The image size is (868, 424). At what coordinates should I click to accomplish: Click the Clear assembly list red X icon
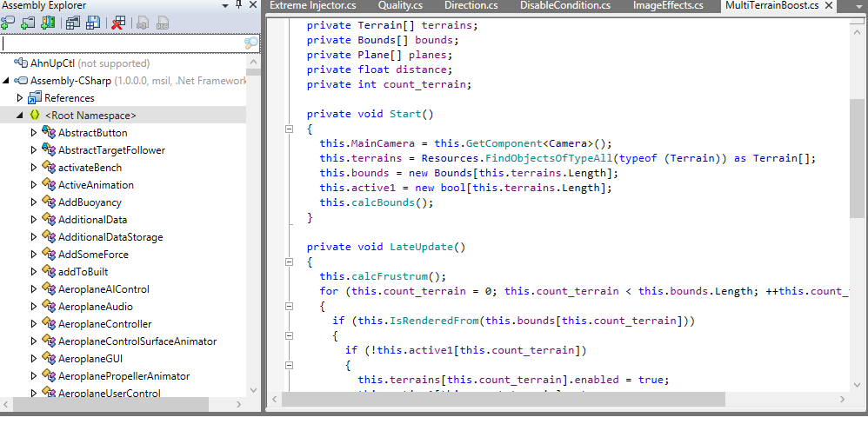(118, 23)
